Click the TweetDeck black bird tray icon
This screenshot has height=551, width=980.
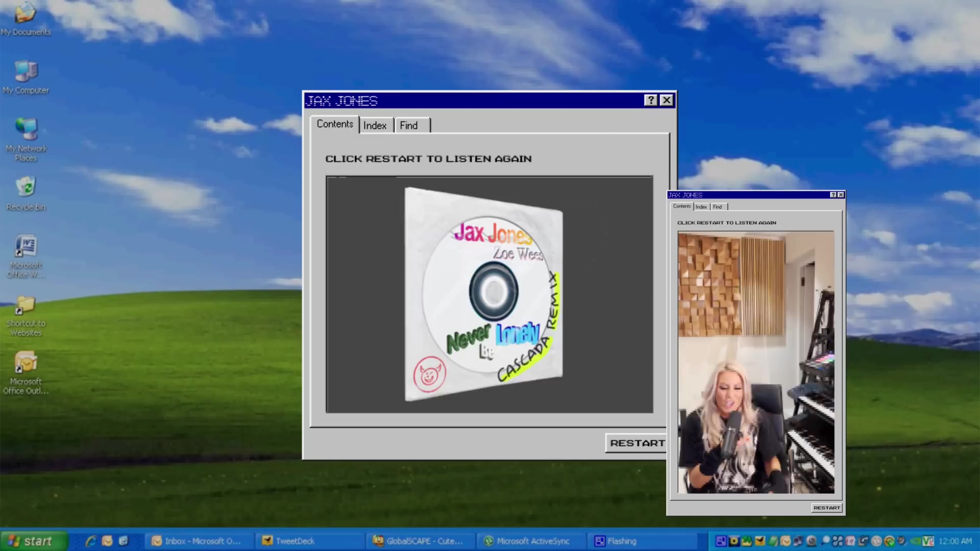pyautogui.click(x=760, y=541)
